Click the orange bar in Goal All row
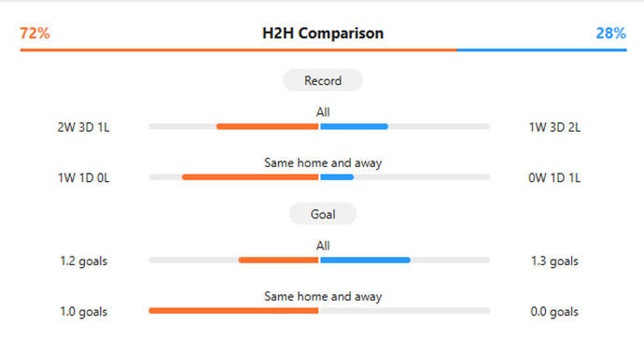Viewport: 644px width, 338px height. [x=278, y=260]
